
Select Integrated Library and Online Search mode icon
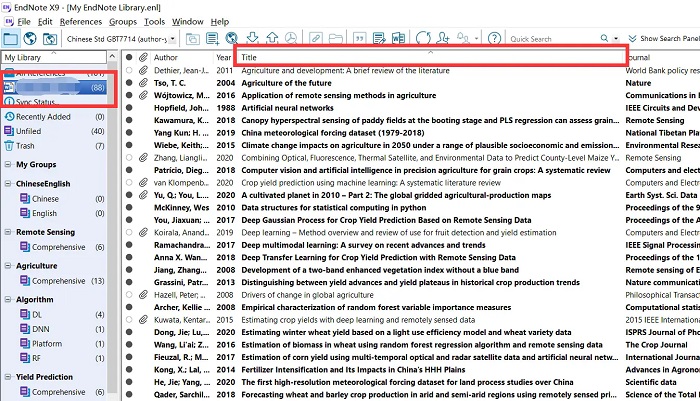[x=50, y=39]
